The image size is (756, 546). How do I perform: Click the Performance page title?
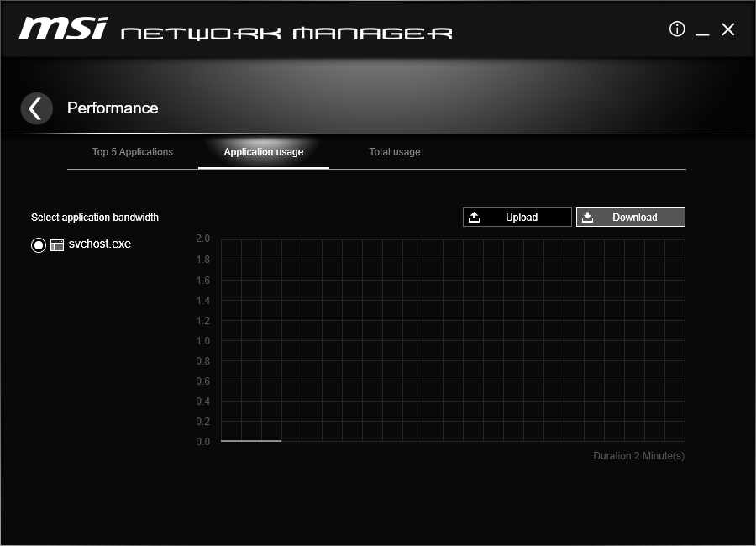[113, 108]
